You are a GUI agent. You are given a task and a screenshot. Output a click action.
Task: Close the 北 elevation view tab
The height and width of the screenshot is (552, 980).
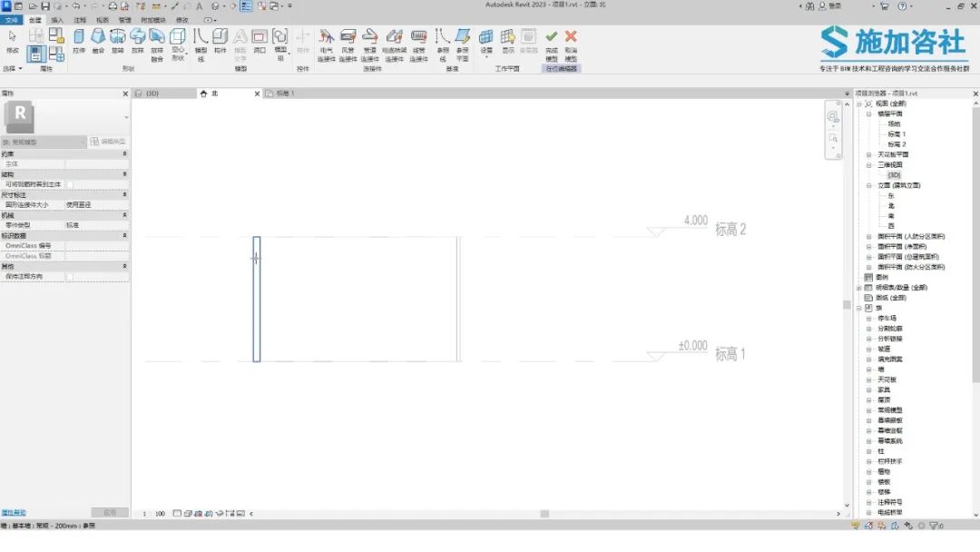pos(257,94)
